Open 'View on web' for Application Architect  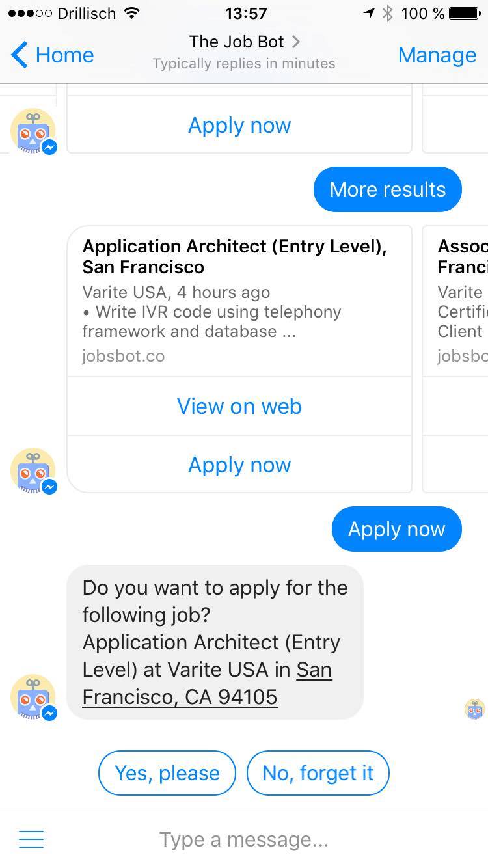pos(239,406)
